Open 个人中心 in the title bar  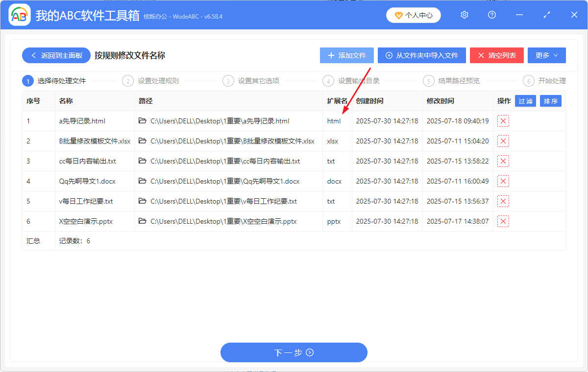point(413,15)
